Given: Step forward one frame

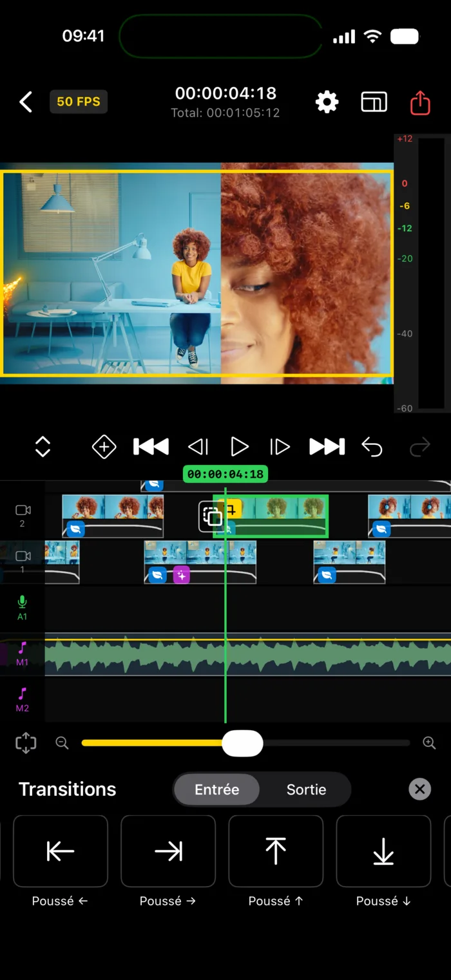Looking at the screenshot, I should click(280, 447).
